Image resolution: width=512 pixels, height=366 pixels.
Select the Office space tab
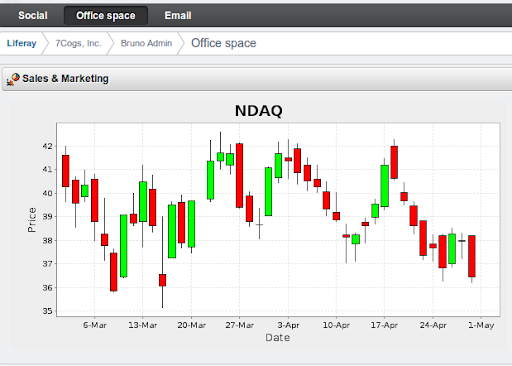click(x=106, y=15)
